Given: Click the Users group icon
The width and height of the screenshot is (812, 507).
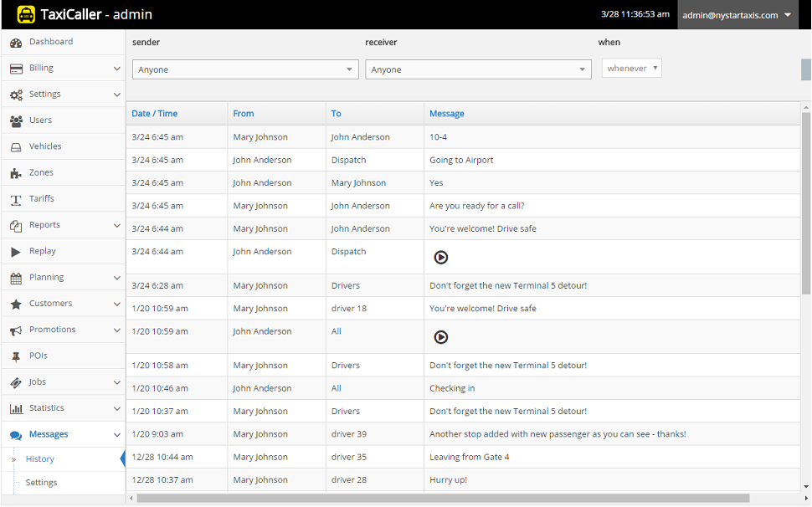Looking at the screenshot, I should pyautogui.click(x=16, y=120).
